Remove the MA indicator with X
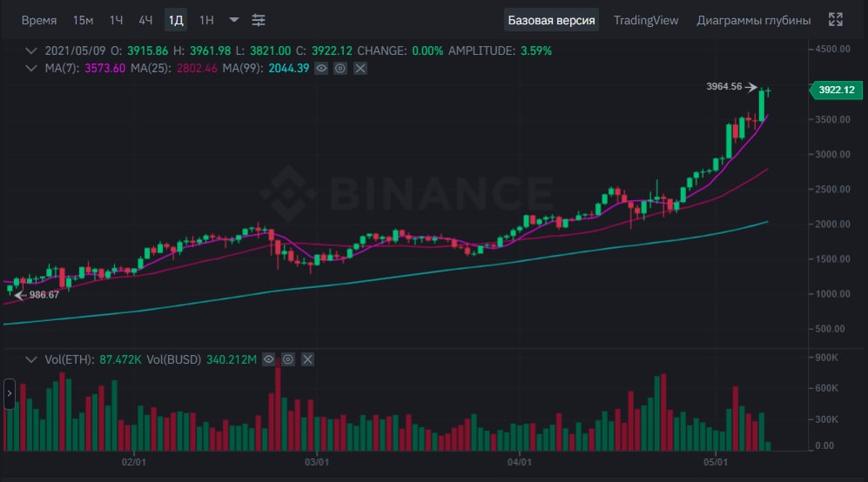The image size is (868, 482). pos(360,69)
